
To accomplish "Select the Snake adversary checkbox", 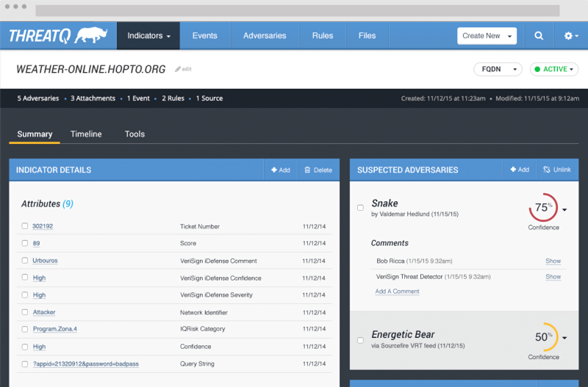I will (x=360, y=208).
